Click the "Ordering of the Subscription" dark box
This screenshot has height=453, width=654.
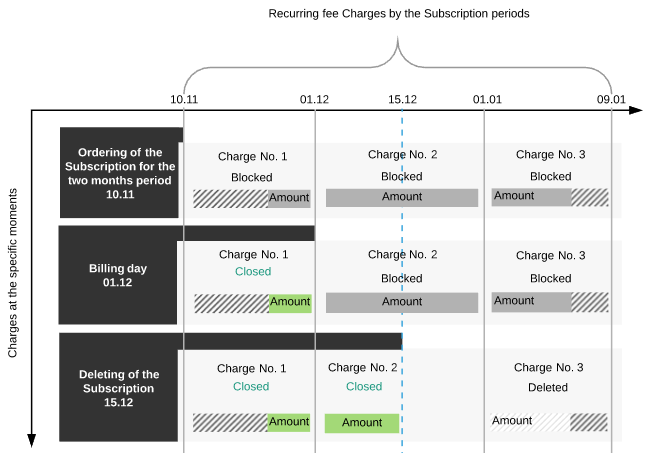pos(121,173)
